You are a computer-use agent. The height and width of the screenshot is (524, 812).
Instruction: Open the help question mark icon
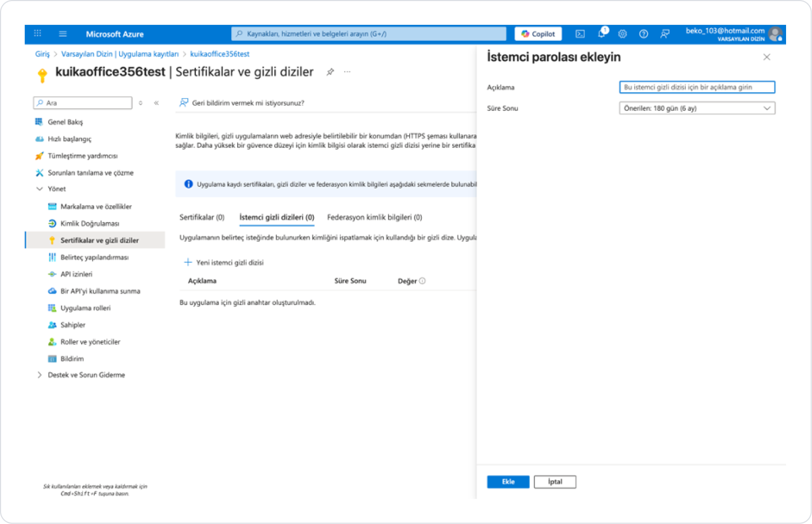tap(644, 34)
